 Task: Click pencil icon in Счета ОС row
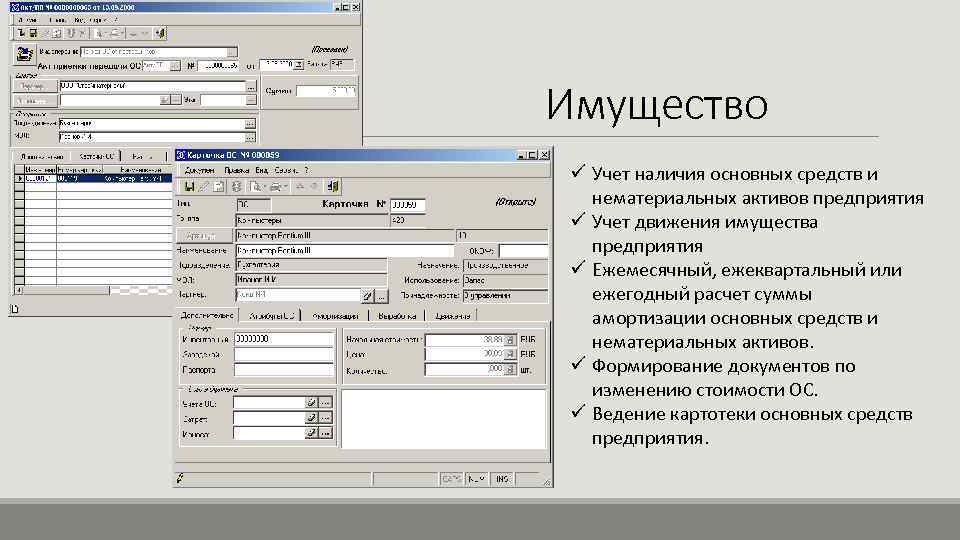click(x=311, y=403)
